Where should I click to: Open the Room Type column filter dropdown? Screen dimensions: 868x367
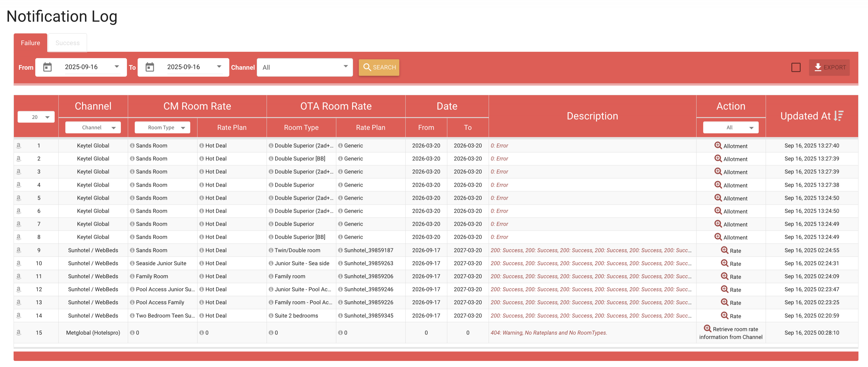pos(162,128)
